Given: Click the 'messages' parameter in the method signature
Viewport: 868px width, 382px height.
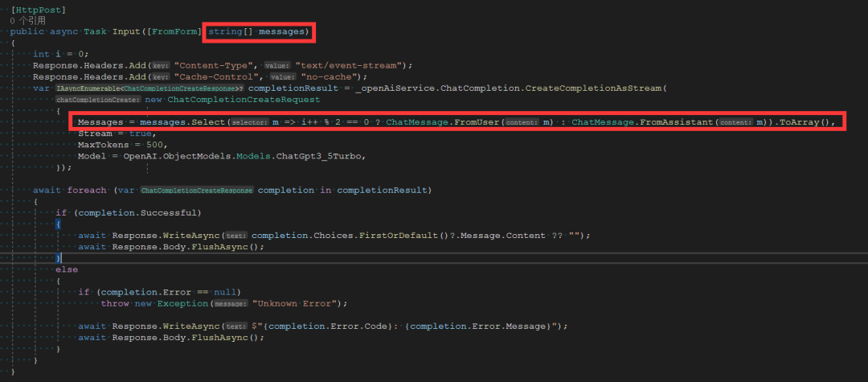Looking at the screenshot, I should (282, 31).
